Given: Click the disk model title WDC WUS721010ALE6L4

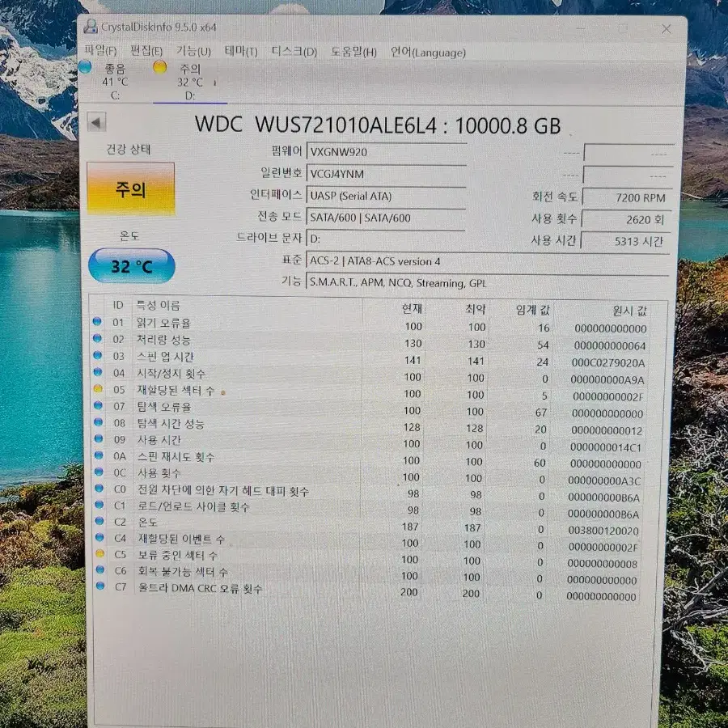Looking at the screenshot, I should 315,125.
